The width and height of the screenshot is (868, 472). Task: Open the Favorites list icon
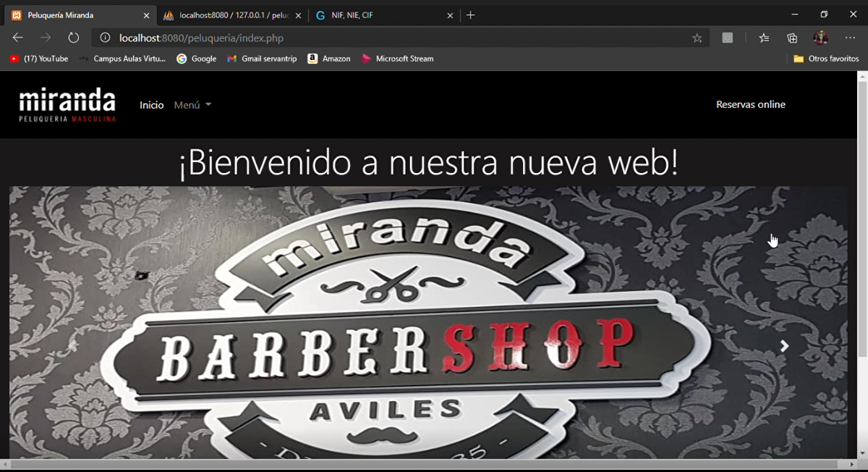pos(764,38)
